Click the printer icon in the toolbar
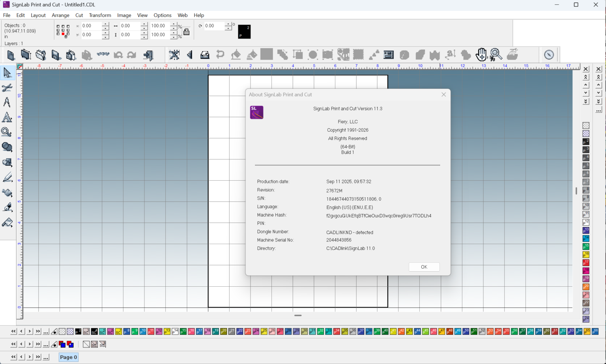Viewport: 606px width, 364px height. point(205,55)
